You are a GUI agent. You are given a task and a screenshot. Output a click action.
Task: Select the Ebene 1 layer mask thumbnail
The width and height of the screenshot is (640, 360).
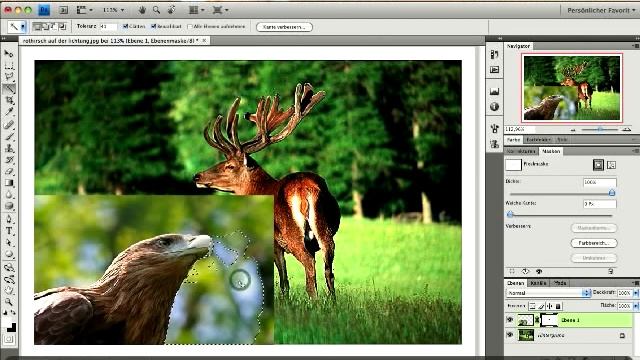[549, 320]
